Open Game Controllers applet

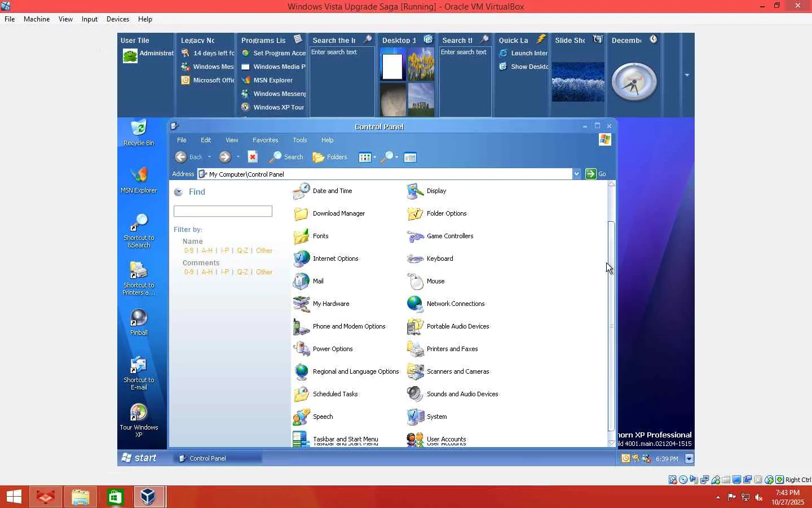pos(440,236)
